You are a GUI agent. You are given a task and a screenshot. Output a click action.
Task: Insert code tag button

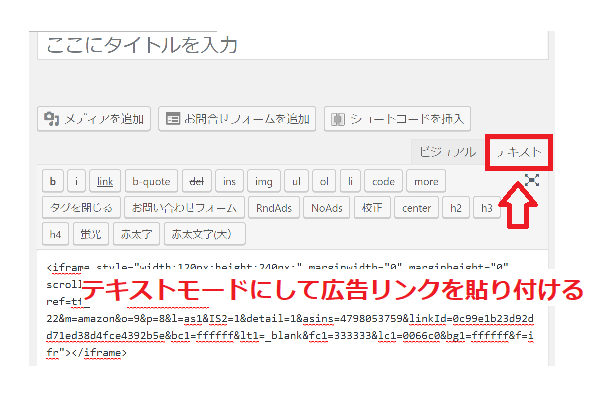coord(383,181)
